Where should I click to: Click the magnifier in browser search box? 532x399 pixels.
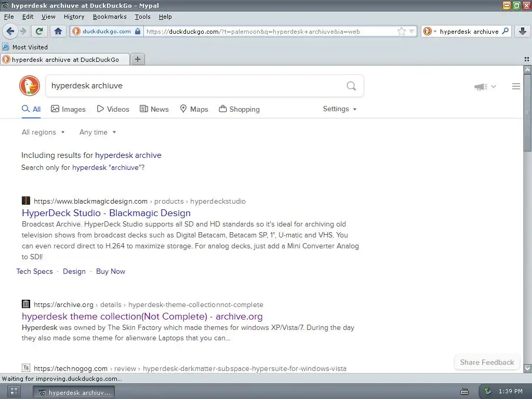pyautogui.click(x=505, y=31)
